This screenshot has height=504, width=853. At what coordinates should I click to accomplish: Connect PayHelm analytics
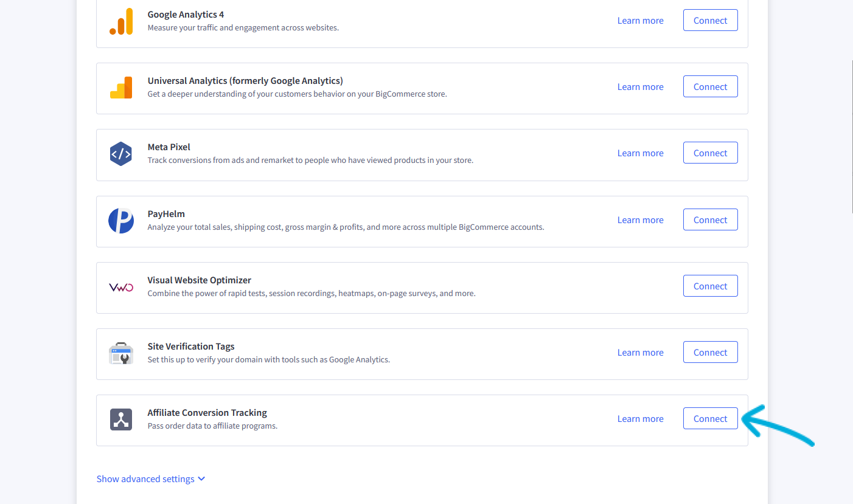[x=710, y=219]
